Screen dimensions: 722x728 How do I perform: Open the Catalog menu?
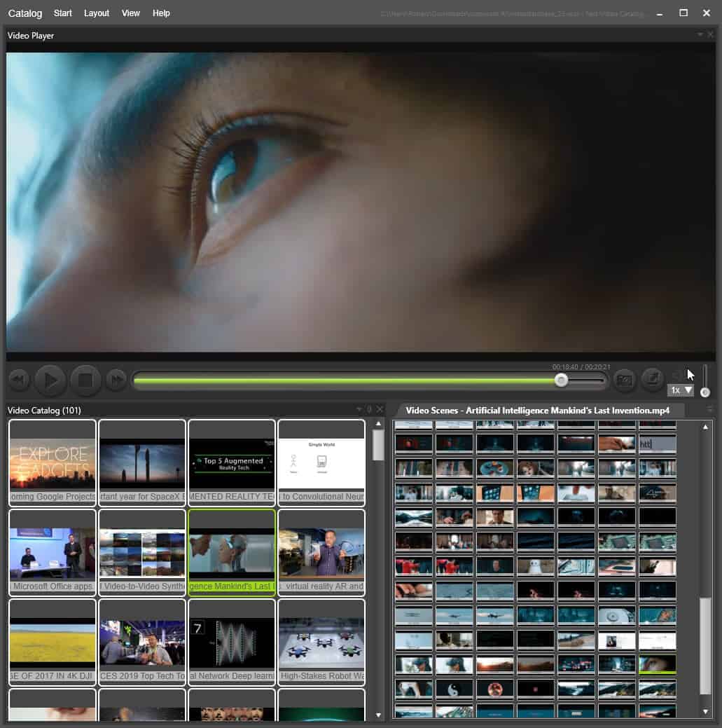tap(25, 13)
